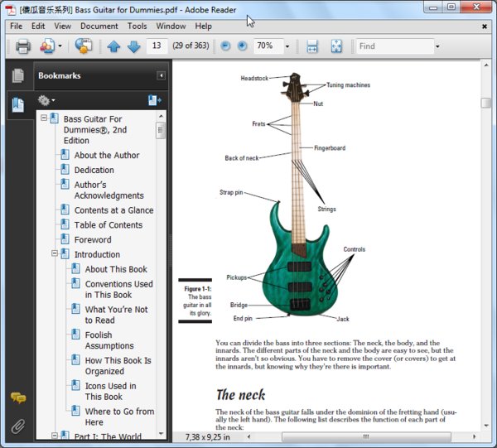497x448 pixels.
Task: Go to the next page with down arrow
Action: point(133,46)
